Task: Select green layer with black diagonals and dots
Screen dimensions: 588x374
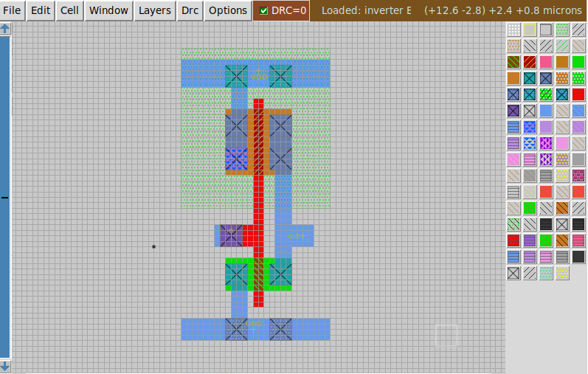Action: 546,94
